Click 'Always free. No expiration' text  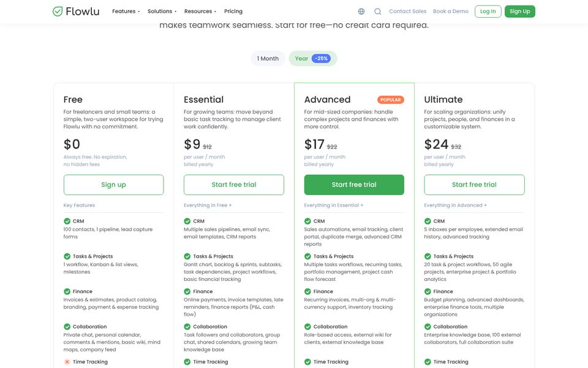pyautogui.click(x=96, y=157)
